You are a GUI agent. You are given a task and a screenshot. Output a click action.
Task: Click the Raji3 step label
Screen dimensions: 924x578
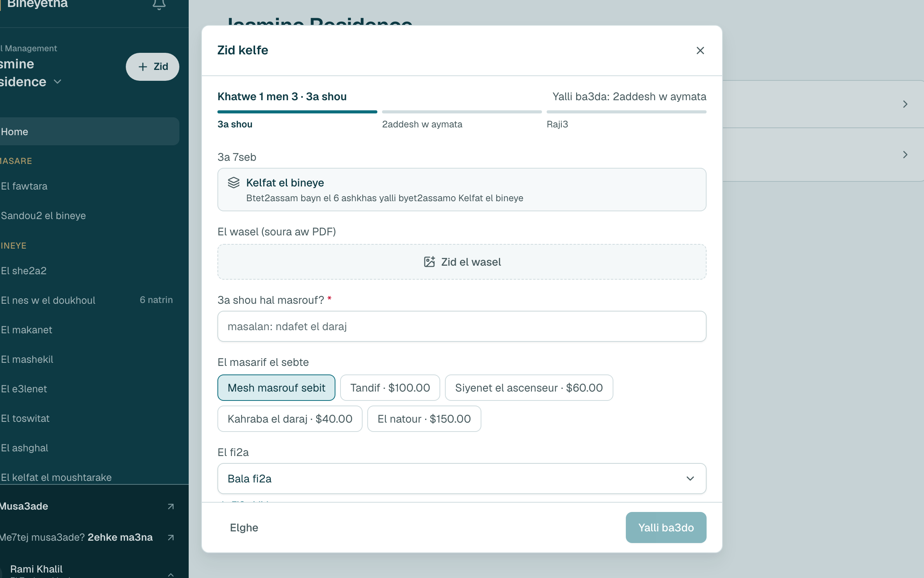pyautogui.click(x=557, y=124)
